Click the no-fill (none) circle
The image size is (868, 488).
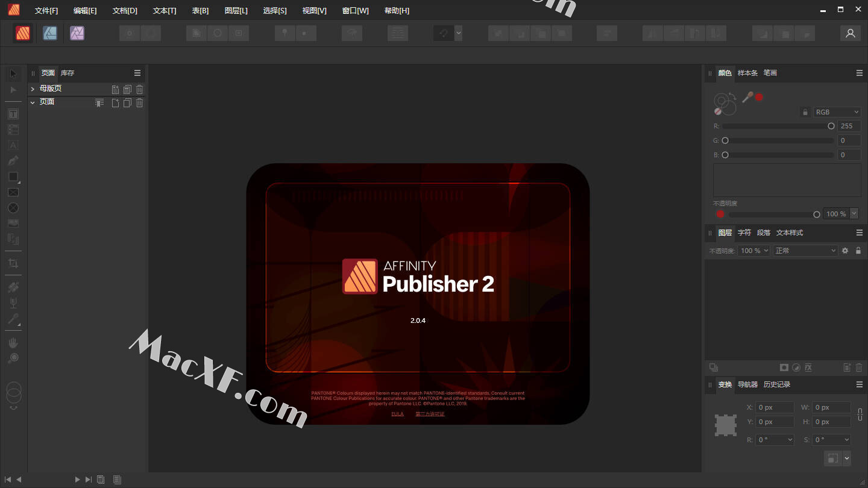(x=718, y=111)
